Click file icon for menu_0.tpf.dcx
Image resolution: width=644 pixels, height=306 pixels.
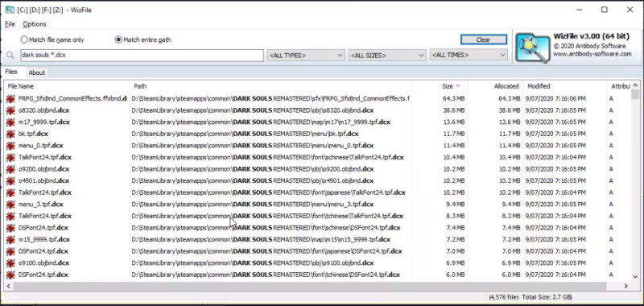[x=10, y=146]
